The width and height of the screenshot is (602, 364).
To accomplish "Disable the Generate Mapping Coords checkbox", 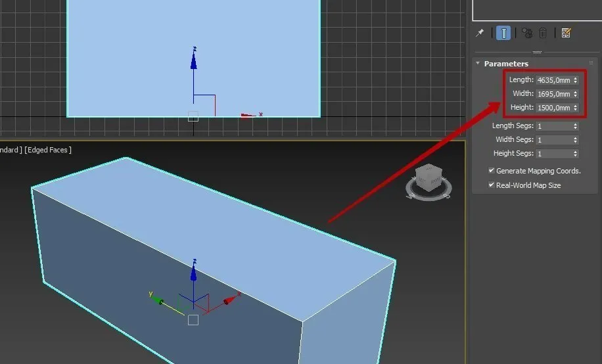I will (x=492, y=171).
